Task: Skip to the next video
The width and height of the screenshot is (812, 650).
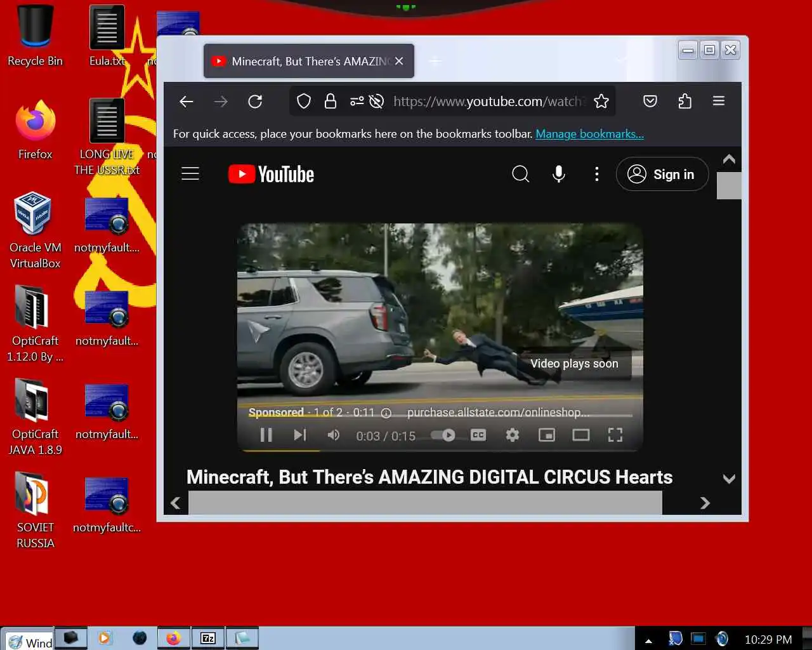Action: click(x=300, y=435)
